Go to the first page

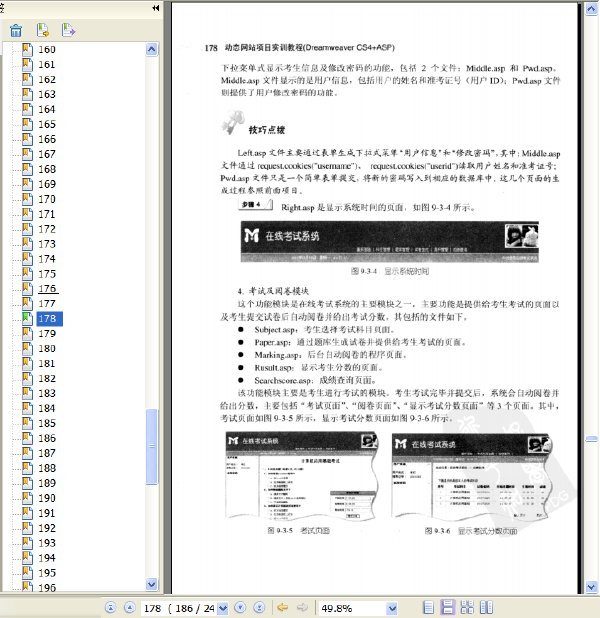[111, 607]
